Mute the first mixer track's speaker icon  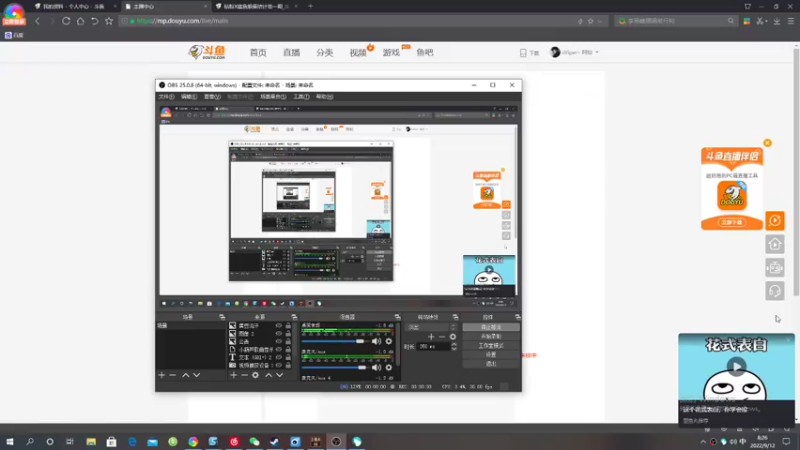coord(377,341)
